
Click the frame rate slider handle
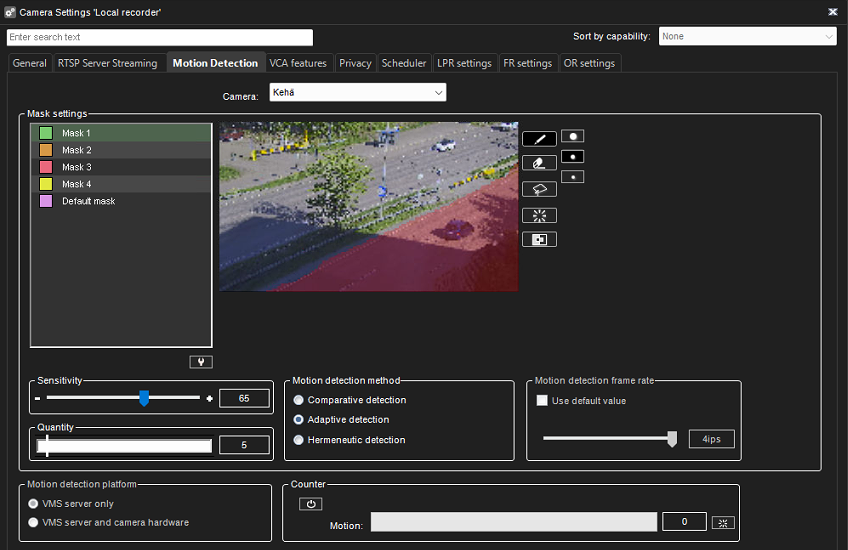tap(672, 439)
